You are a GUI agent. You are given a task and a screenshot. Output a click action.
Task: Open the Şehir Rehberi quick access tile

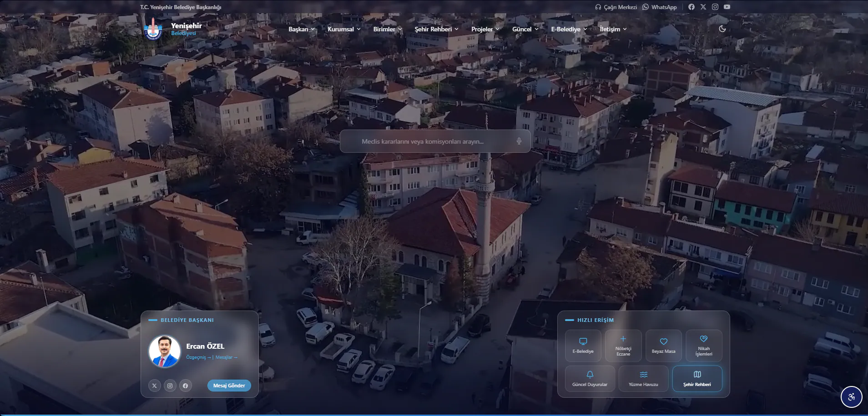click(x=697, y=379)
